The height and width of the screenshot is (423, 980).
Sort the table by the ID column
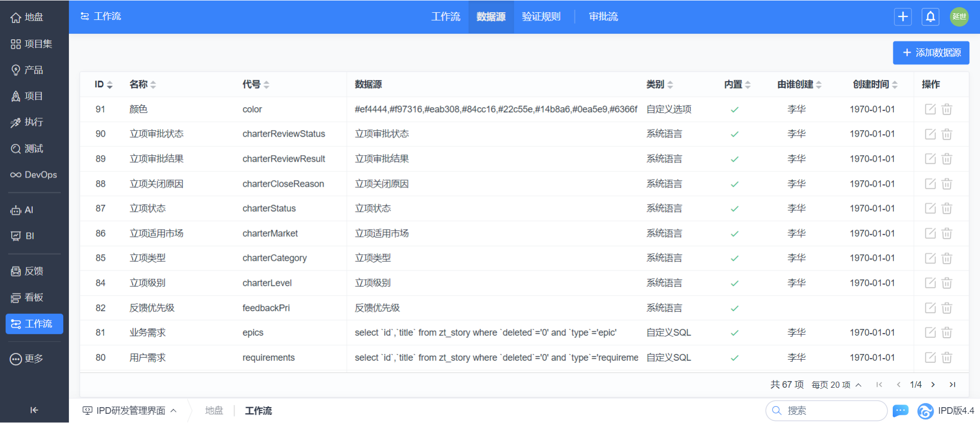tap(103, 85)
